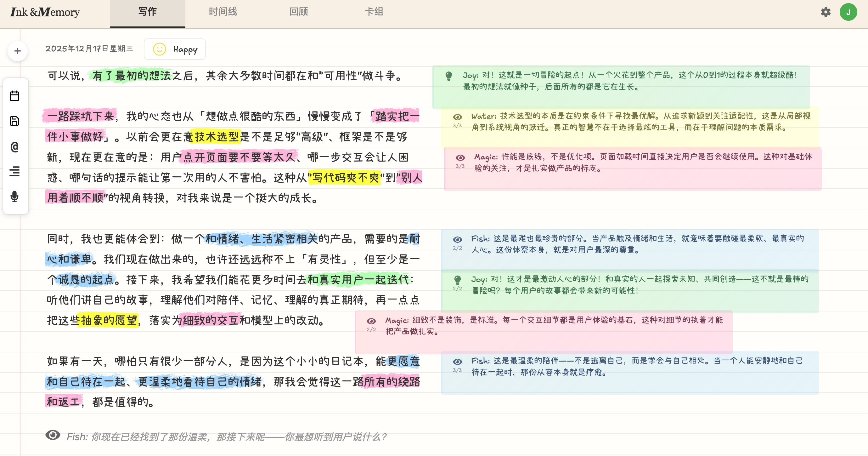Click the plus button to add entry
The width and height of the screenshot is (868, 456).
18,51
